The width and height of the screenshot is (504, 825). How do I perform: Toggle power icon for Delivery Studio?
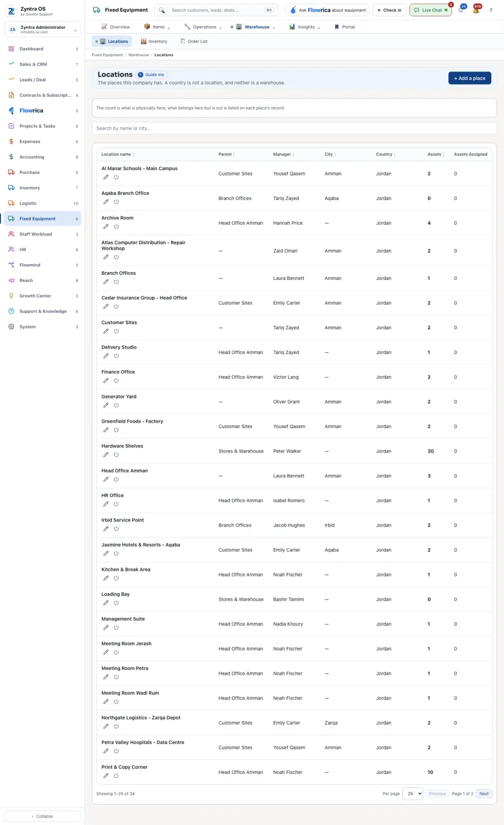click(x=116, y=356)
